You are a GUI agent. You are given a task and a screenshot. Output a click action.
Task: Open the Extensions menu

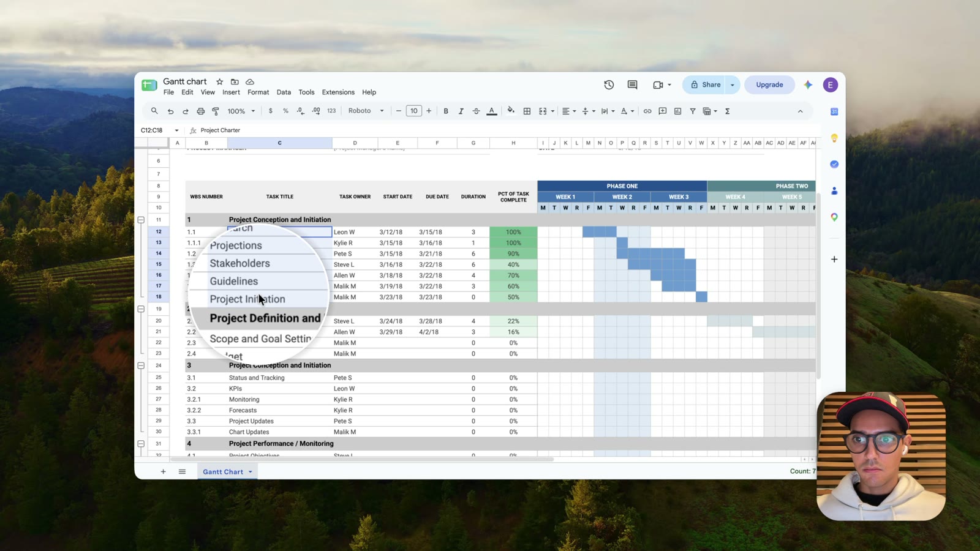[338, 92]
